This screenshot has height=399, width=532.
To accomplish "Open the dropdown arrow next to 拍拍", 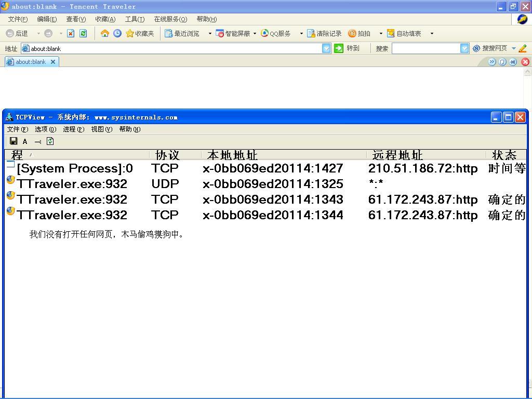I will [381, 33].
